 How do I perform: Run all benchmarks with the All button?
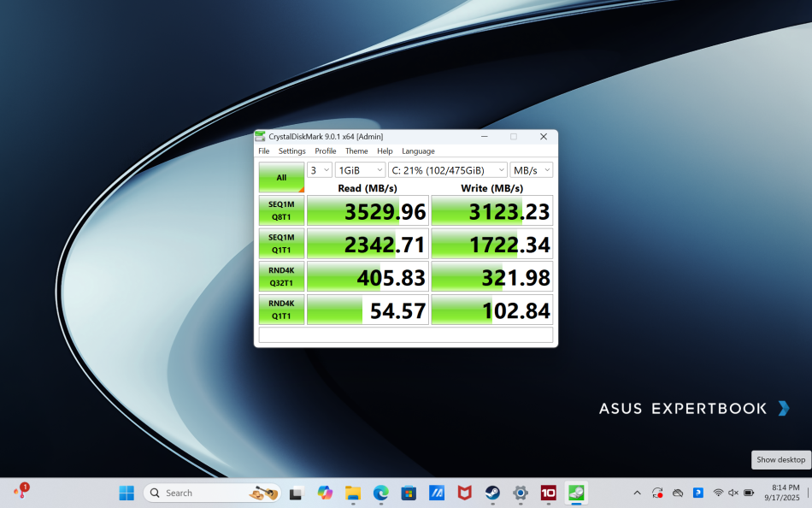pyautogui.click(x=281, y=176)
